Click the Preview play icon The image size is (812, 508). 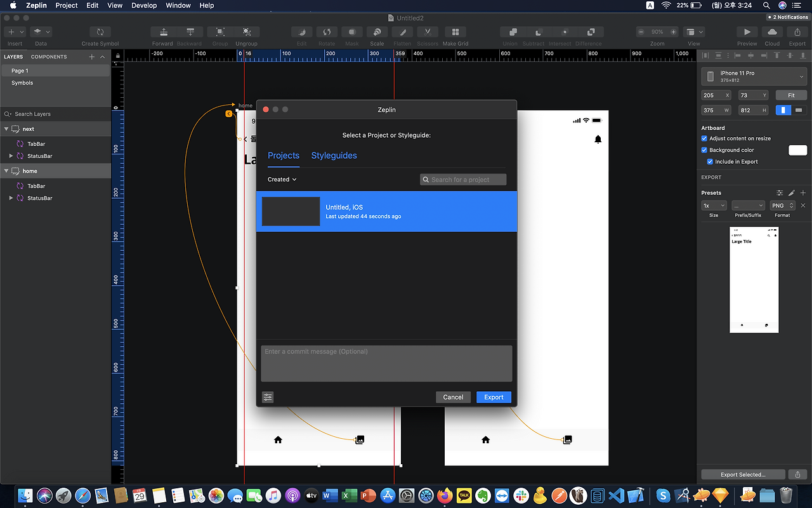coord(747,32)
